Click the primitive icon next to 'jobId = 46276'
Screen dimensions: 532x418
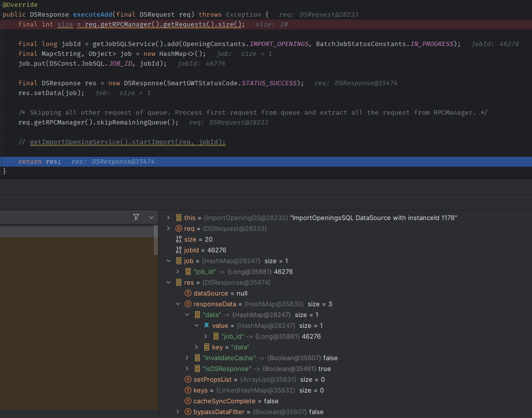[178, 250]
